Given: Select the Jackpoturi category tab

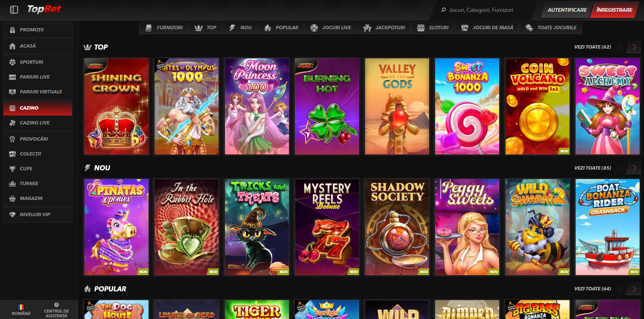Looking at the screenshot, I should tap(385, 28).
